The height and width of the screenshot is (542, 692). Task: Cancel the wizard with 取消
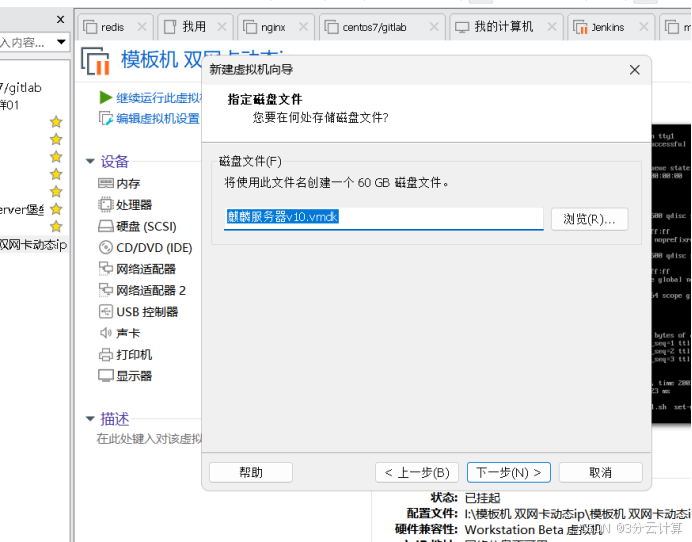point(601,472)
